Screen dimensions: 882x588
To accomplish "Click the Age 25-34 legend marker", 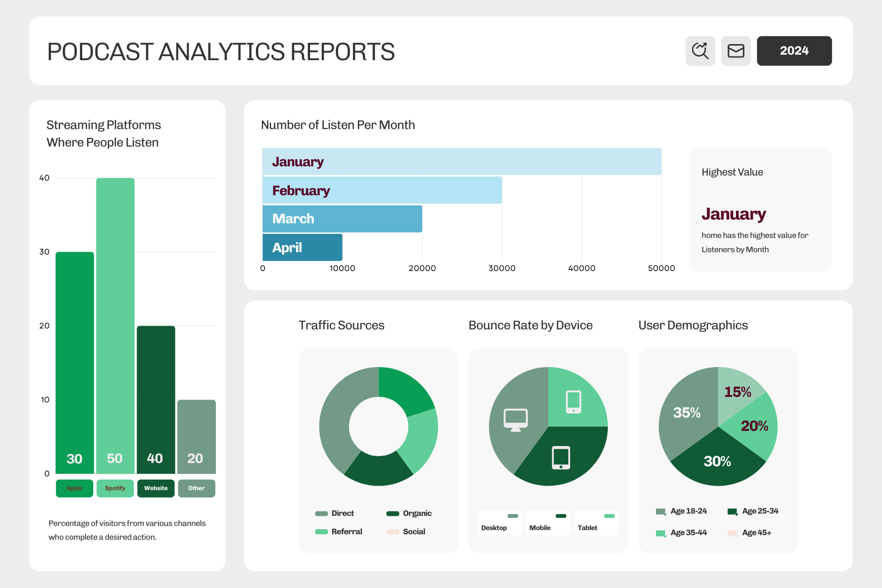I will (733, 512).
